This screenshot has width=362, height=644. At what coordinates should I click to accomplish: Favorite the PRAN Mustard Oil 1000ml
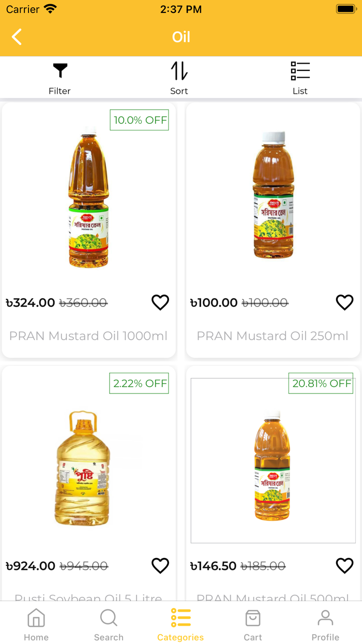[160, 302]
